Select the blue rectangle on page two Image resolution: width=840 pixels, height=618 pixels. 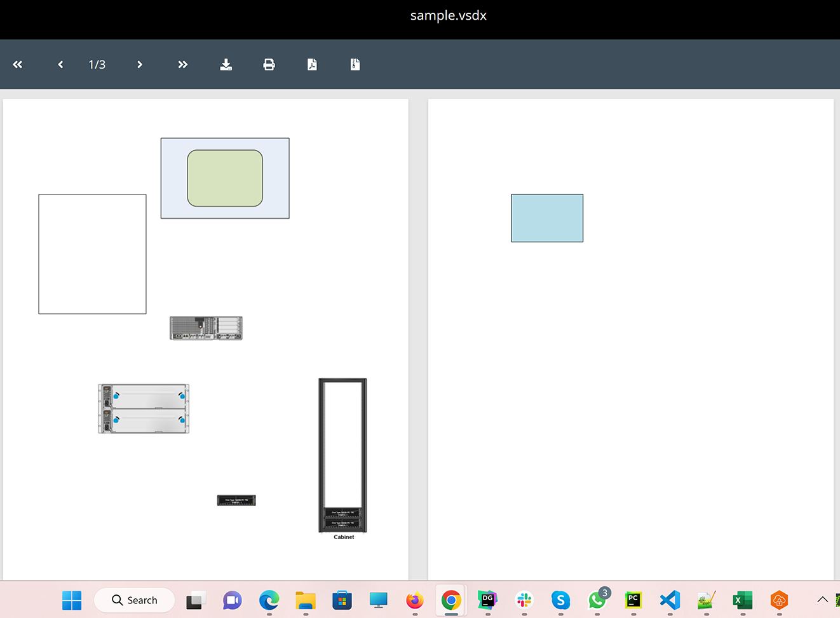click(547, 217)
